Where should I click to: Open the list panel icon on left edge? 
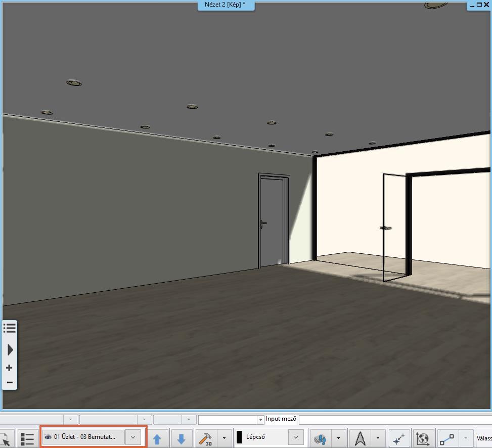click(x=10, y=328)
